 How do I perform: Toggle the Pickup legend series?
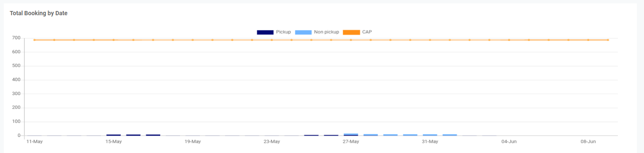274,32
